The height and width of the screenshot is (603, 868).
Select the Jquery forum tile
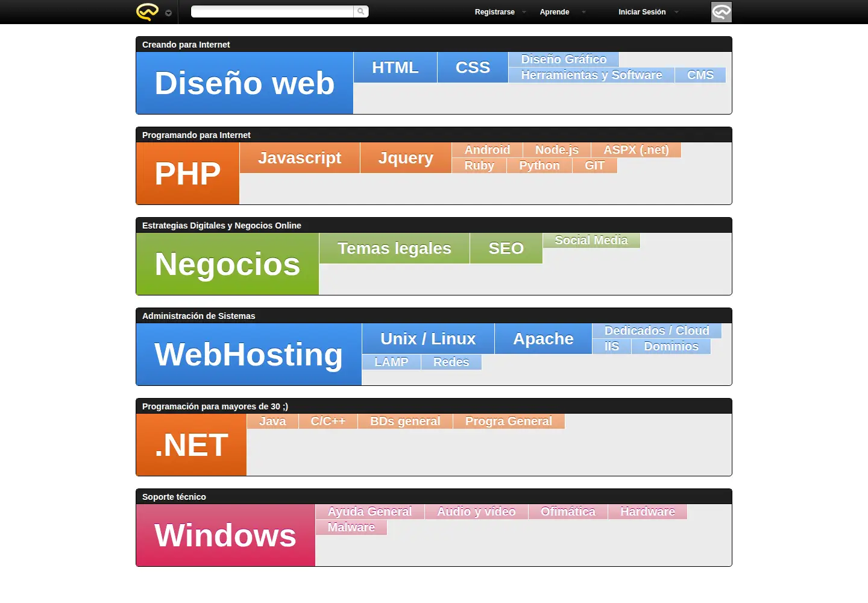[406, 158]
